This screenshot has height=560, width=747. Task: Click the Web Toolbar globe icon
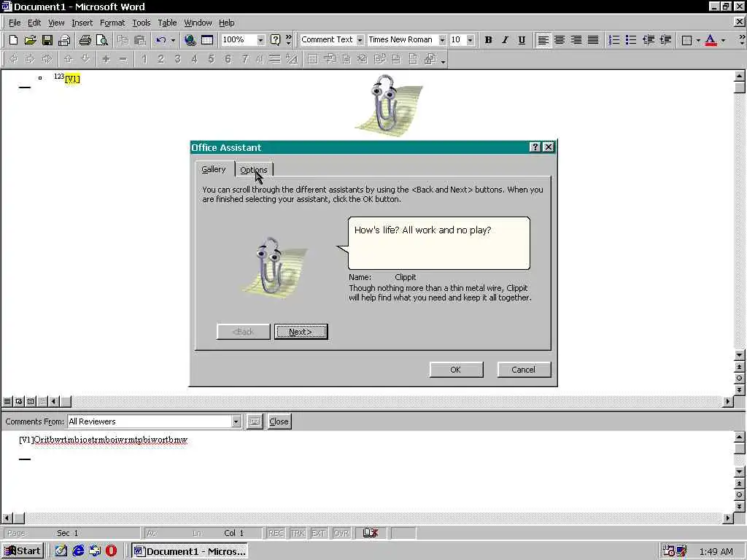[190, 40]
